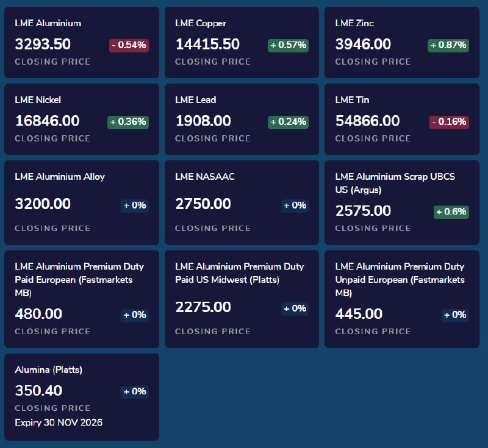The height and width of the screenshot is (448, 488).
Task: Open the Alumina (Platts) card title
Action: point(49,370)
